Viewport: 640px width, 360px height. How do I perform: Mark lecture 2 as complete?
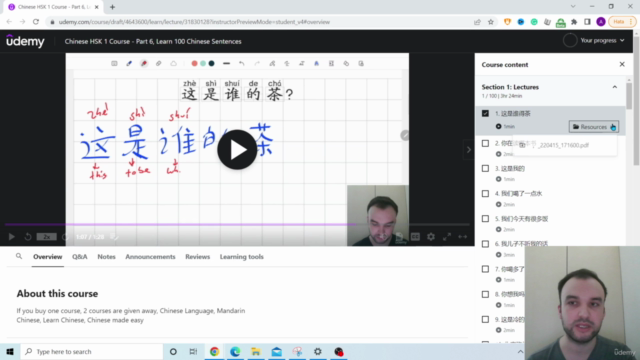pos(485,143)
